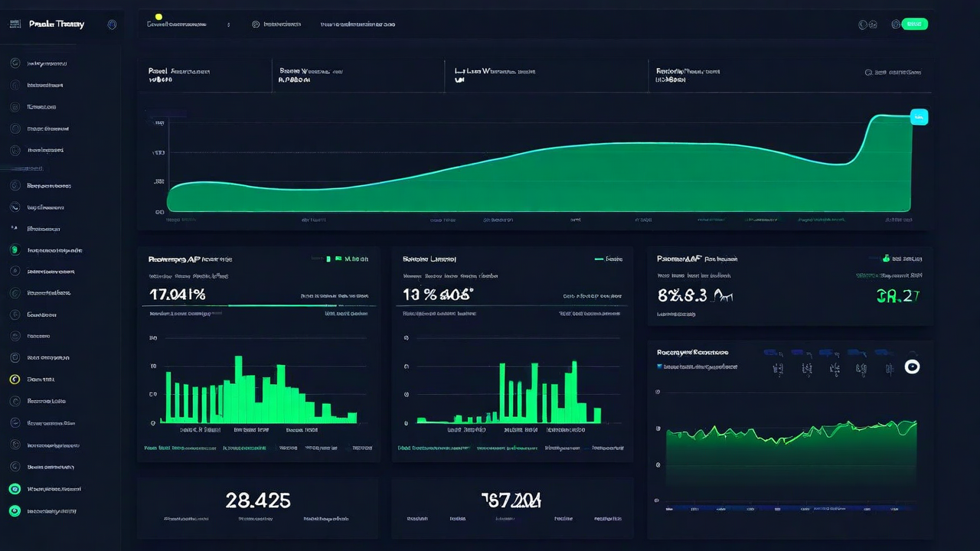Select the circular record button in the activity panel
The image size is (980, 551).
[912, 367]
